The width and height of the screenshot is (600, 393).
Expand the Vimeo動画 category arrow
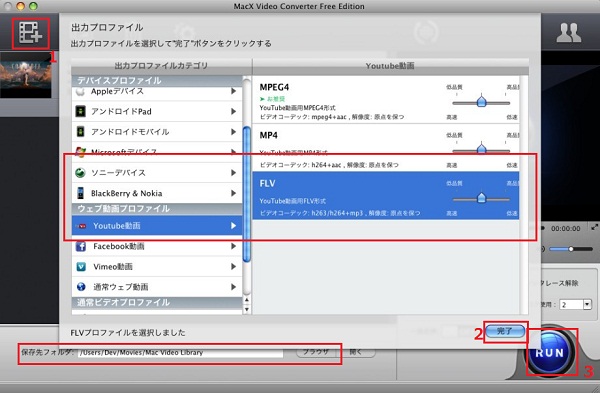click(x=233, y=266)
